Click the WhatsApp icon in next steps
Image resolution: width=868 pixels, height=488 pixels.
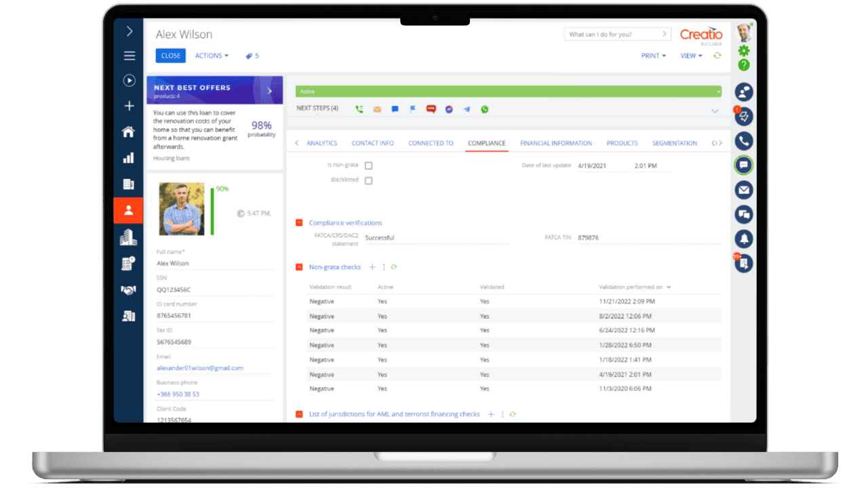coord(484,109)
